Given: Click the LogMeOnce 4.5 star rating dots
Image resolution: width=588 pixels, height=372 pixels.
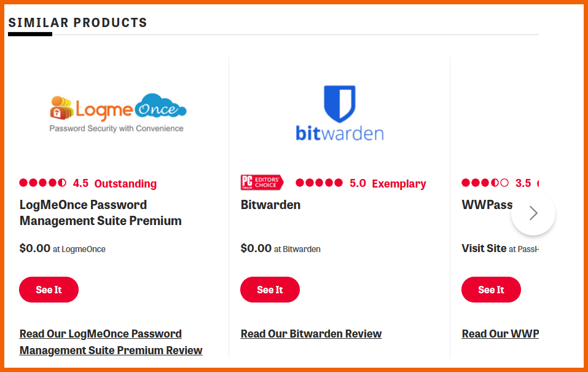Looking at the screenshot, I should click(43, 183).
